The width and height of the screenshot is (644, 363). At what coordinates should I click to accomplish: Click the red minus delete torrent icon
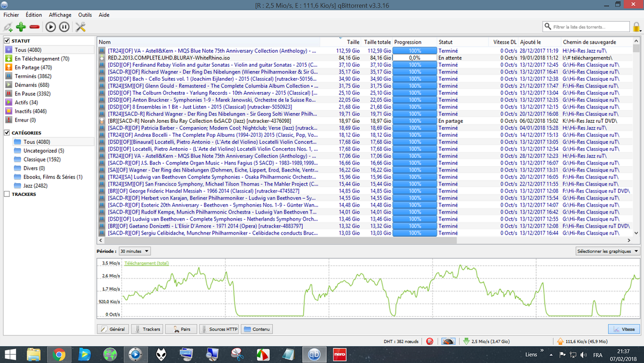pos(34,27)
